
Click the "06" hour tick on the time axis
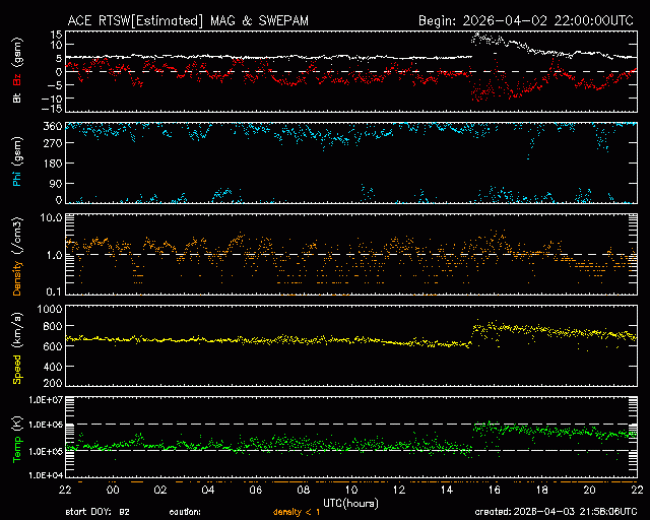tap(256, 490)
